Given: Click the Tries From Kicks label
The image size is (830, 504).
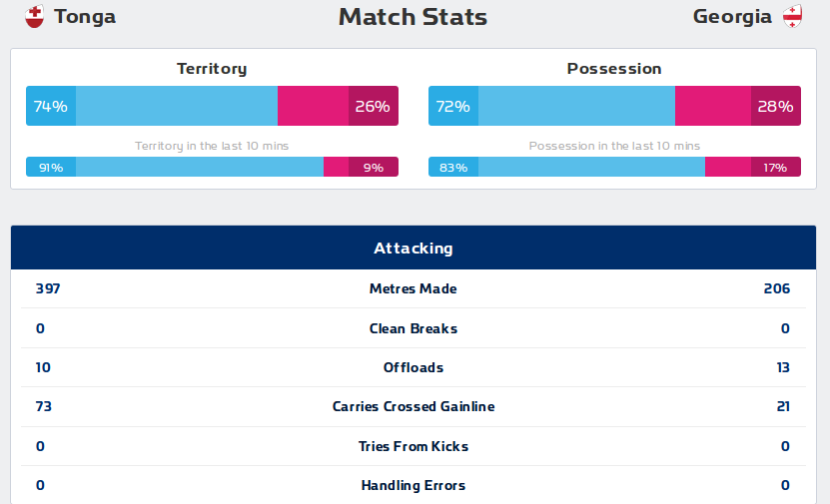Looking at the screenshot, I should tap(413, 446).
